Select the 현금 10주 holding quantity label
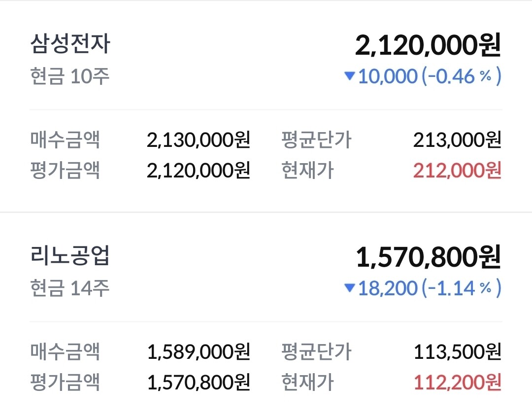This screenshot has width=532, height=419. 69,76
